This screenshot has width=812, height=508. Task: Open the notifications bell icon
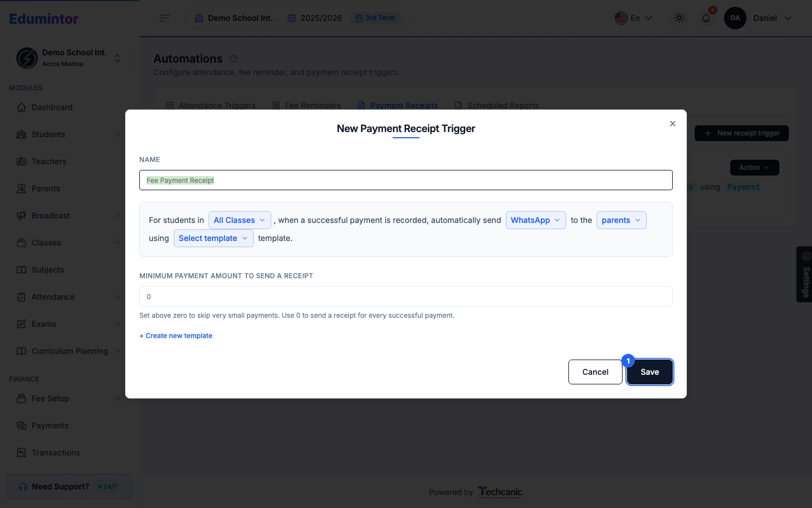pyautogui.click(x=706, y=18)
